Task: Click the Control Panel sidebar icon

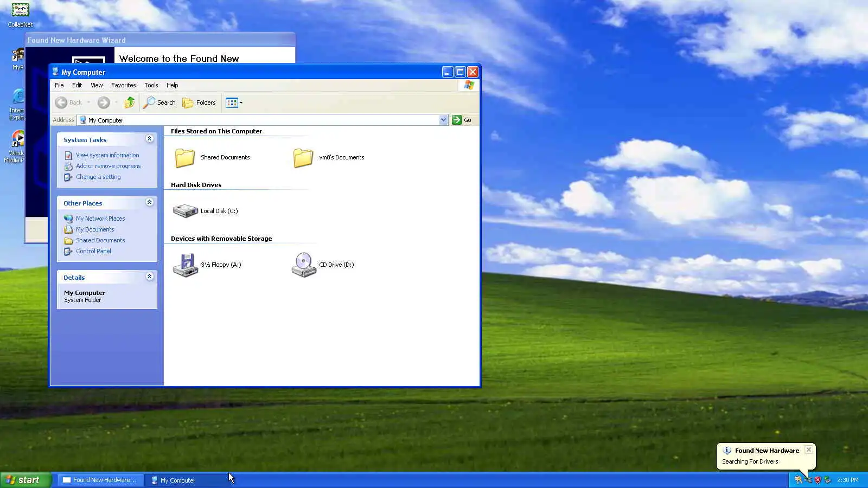Action: [x=68, y=251]
